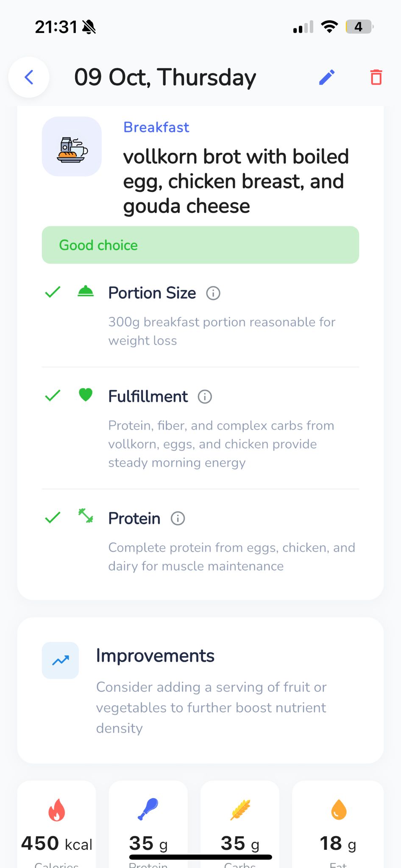Tap the Portion Size green checkmark
Image resolution: width=401 pixels, height=868 pixels.
click(x=53, y=292)
